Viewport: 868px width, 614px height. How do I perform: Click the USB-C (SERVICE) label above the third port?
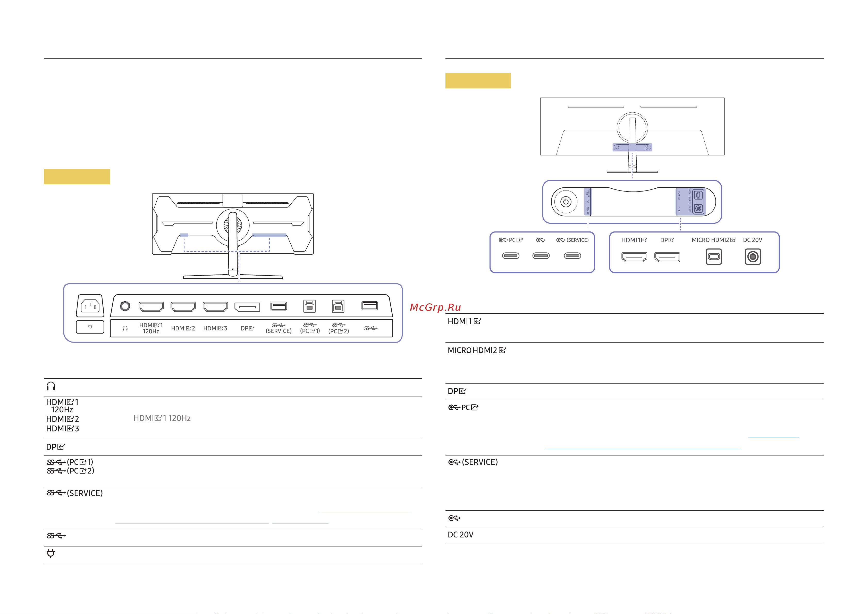[x=572, y=240]
